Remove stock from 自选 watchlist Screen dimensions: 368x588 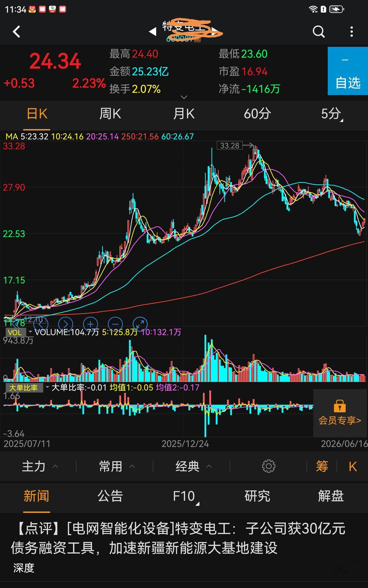(348, 71)
